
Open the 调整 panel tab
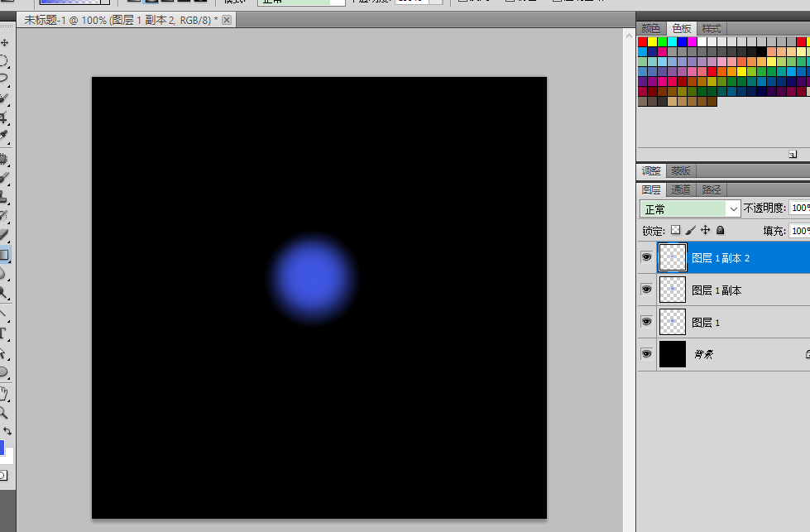click(x=651, y=170)
